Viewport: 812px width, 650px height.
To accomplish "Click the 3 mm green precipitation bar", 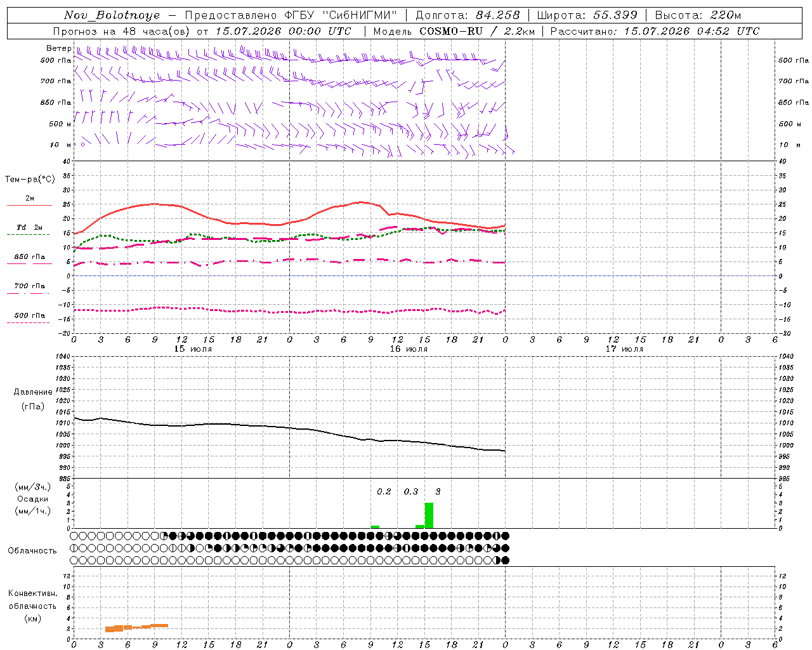I will 429,515.
